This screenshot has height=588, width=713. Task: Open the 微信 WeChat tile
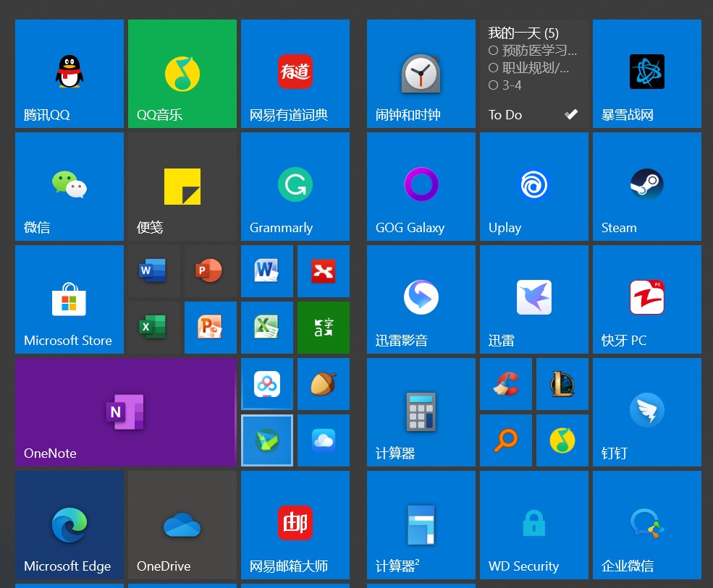pyautogui.click(x=69, y=187)
